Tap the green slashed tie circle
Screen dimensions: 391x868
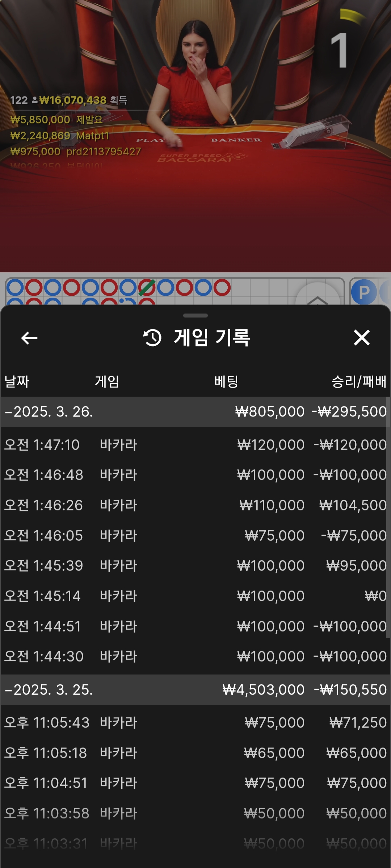(x=147, y=288)
